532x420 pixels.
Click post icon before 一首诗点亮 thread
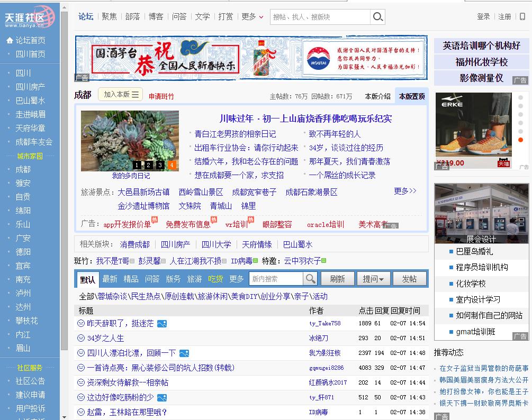[81, 368]
